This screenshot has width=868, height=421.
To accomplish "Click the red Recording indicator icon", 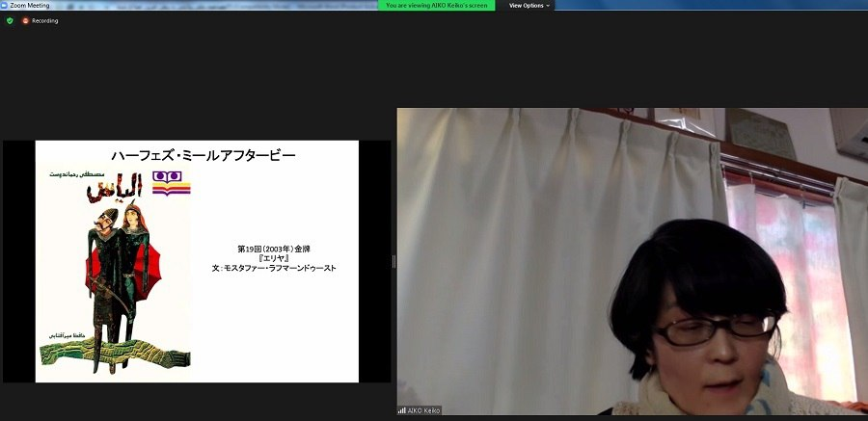I will coord(25,20).
